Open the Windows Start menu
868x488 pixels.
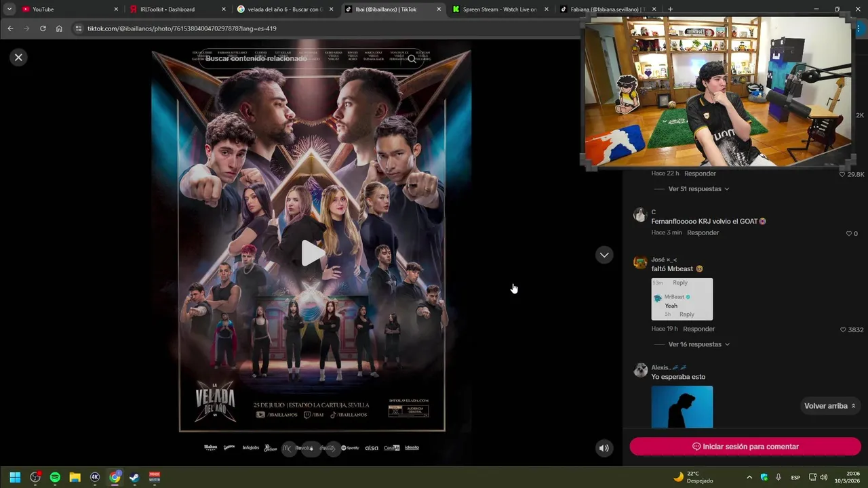coord(15,477)
